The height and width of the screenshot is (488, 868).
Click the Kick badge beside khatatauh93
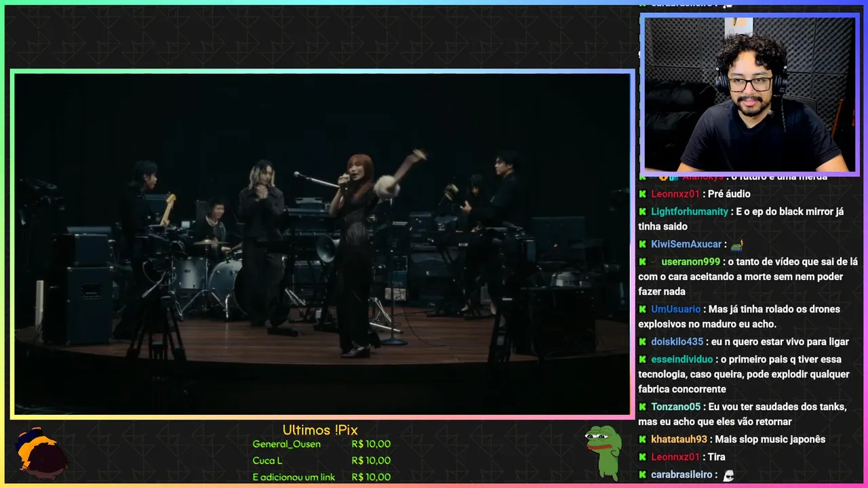tap(642, 439)
